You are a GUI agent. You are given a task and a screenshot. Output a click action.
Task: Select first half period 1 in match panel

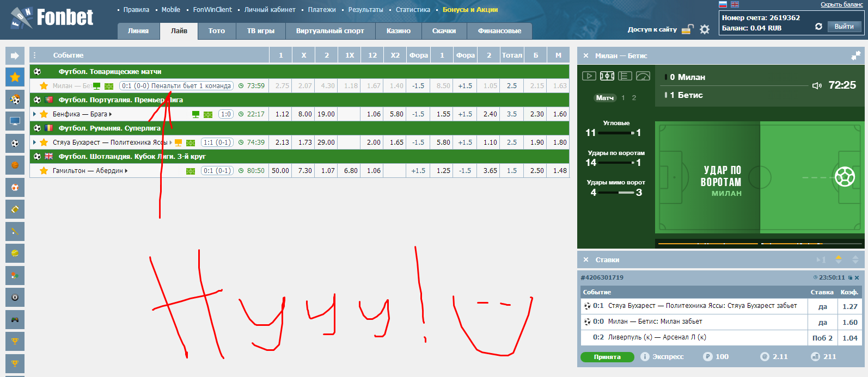pos(623,98)
